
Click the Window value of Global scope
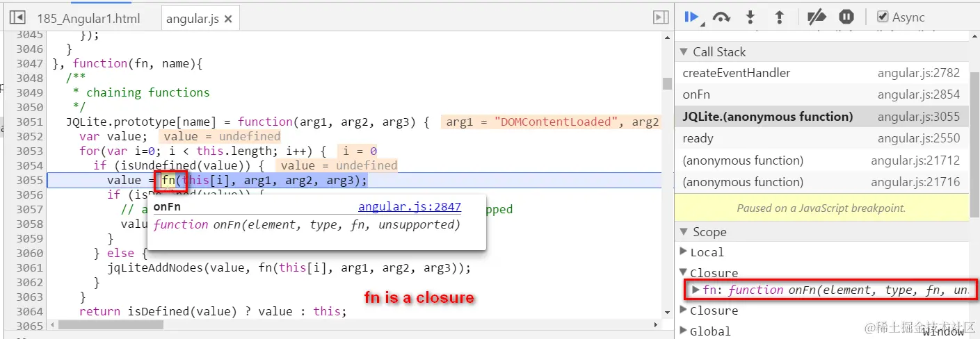point(944,332)
